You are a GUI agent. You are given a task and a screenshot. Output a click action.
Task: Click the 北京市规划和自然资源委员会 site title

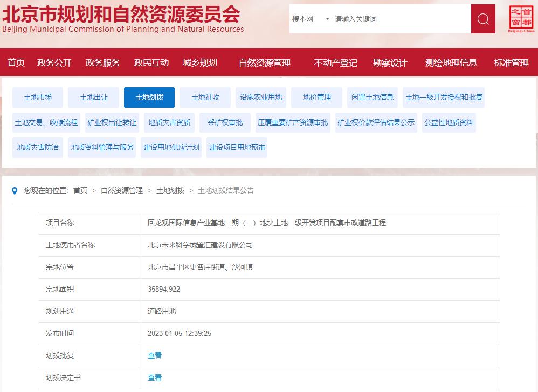point(121,13)
